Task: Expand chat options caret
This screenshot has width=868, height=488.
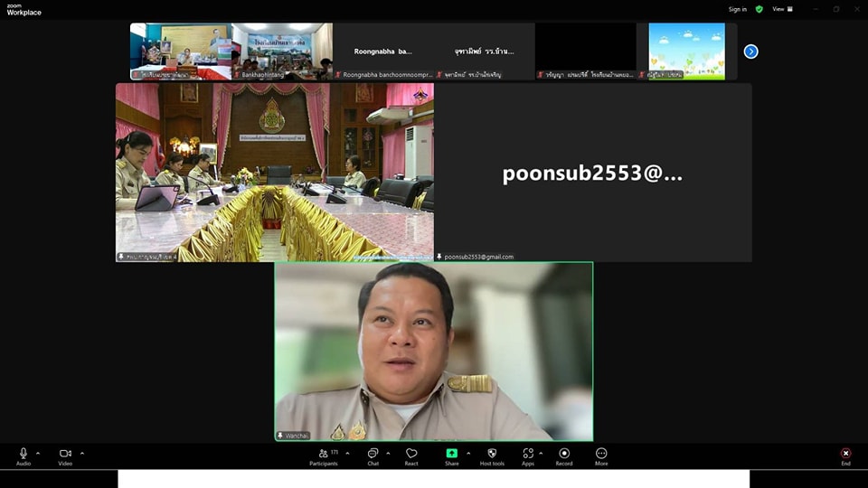Action: (388, 453)
